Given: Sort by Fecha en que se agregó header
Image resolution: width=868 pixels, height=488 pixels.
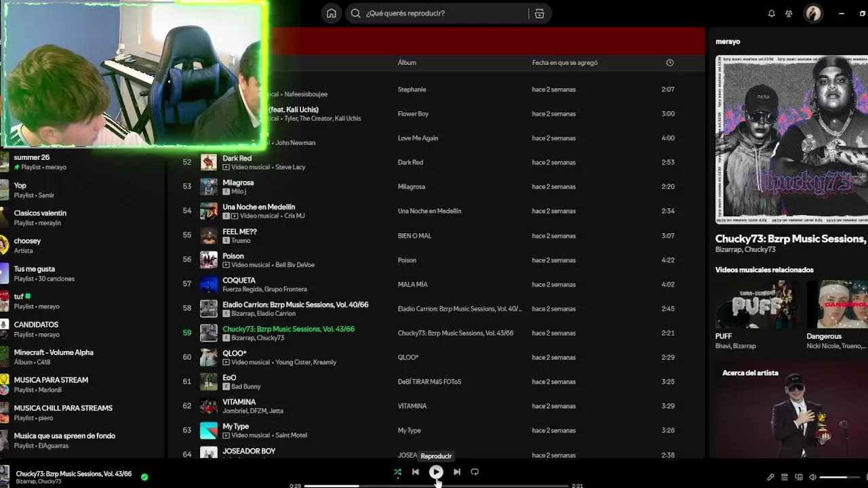Looking at the screenshot, I should coord(565,62).
